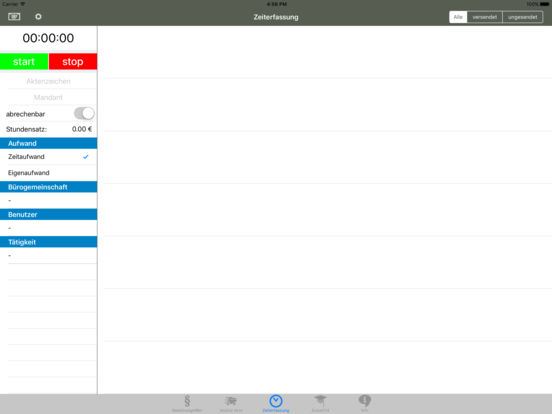Open the Benutzer selection row
552x414 pixels.
(49, 228)
